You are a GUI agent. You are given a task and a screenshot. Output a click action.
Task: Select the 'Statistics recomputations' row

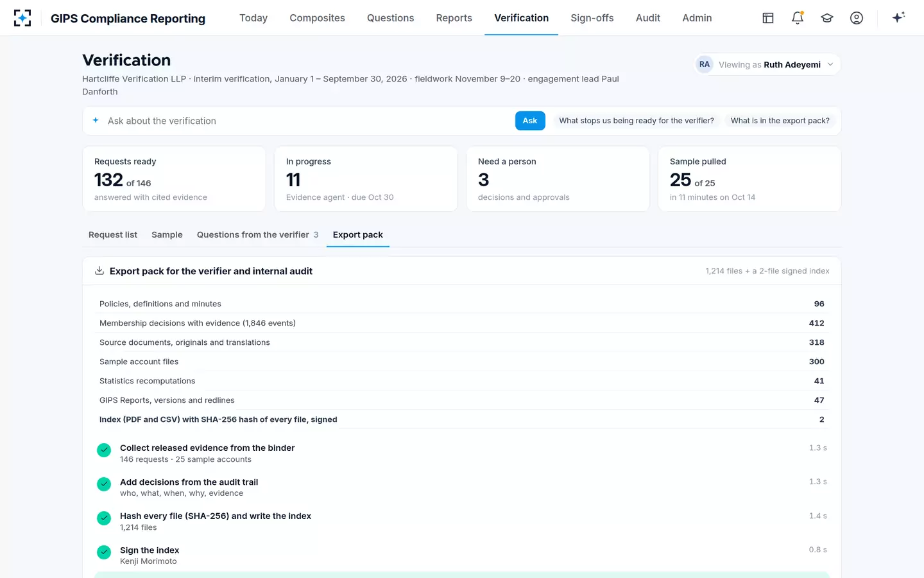click(x=462, y=381)
